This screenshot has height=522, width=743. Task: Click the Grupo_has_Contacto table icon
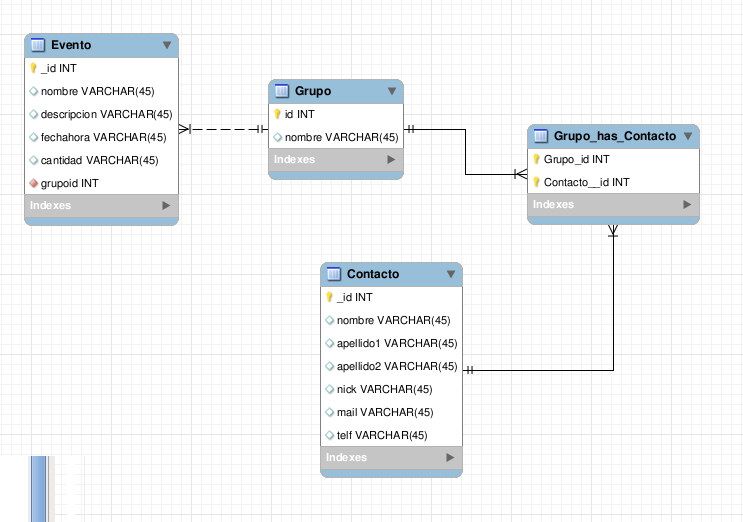click(x=541, y=136)
